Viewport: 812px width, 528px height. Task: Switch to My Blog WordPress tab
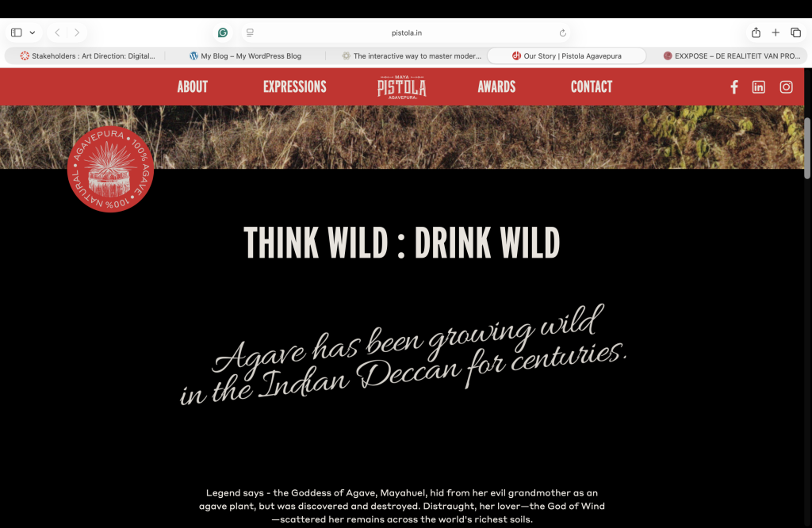click(246, 56)
